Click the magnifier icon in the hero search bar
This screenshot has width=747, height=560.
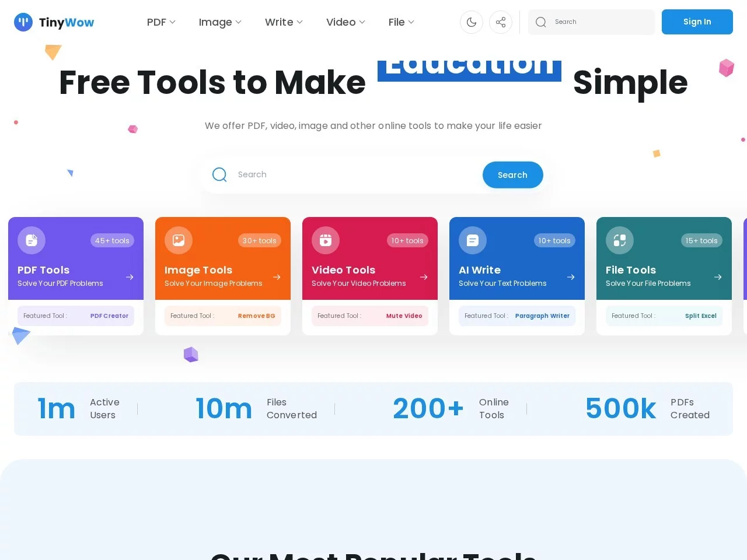(219, 174)
